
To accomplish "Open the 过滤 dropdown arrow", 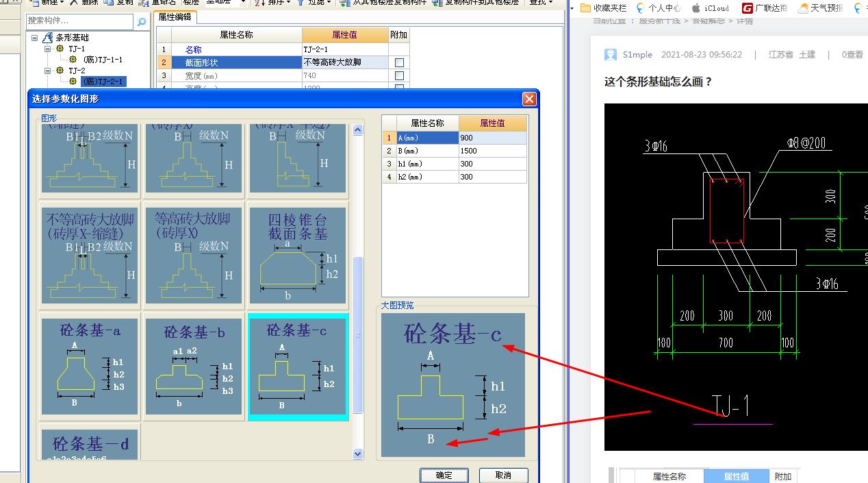I will coord(330,3).
